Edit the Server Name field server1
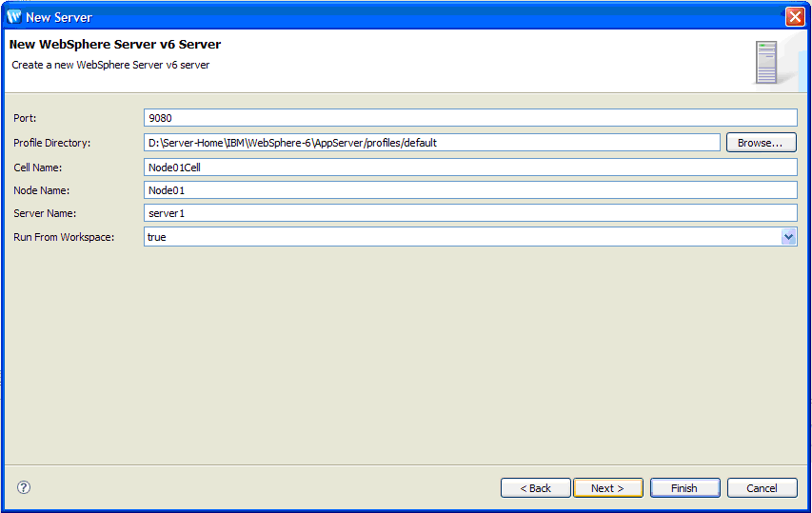 [470, 213]
